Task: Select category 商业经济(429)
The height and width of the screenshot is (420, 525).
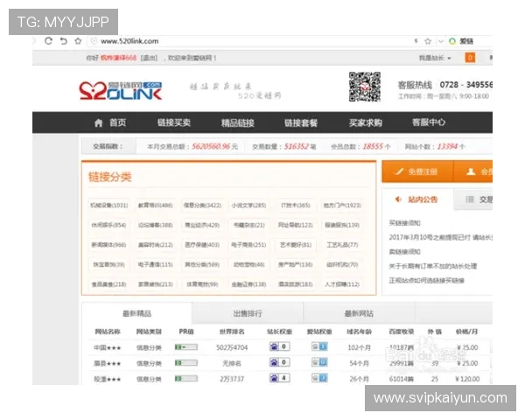Action: click(x=202, y=225)
